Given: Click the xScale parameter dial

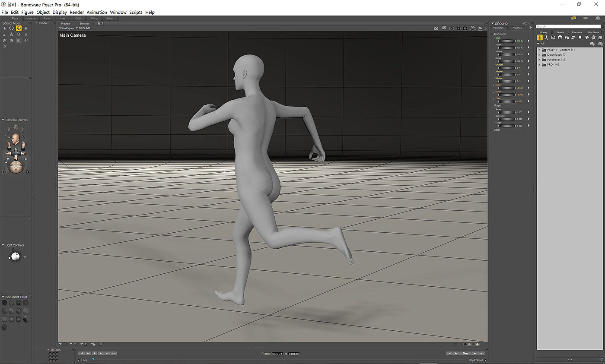Looking at the screenshot, I should click(x=506, y=47).
